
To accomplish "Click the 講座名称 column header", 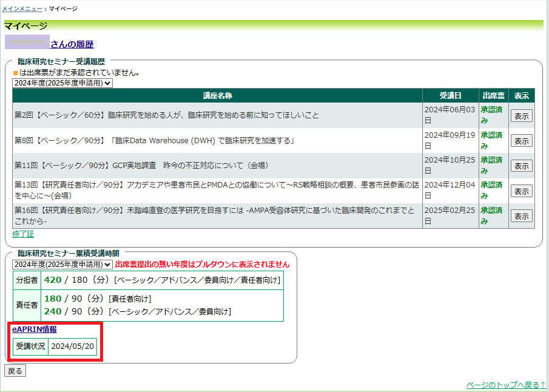I will [x=217, y=96].
